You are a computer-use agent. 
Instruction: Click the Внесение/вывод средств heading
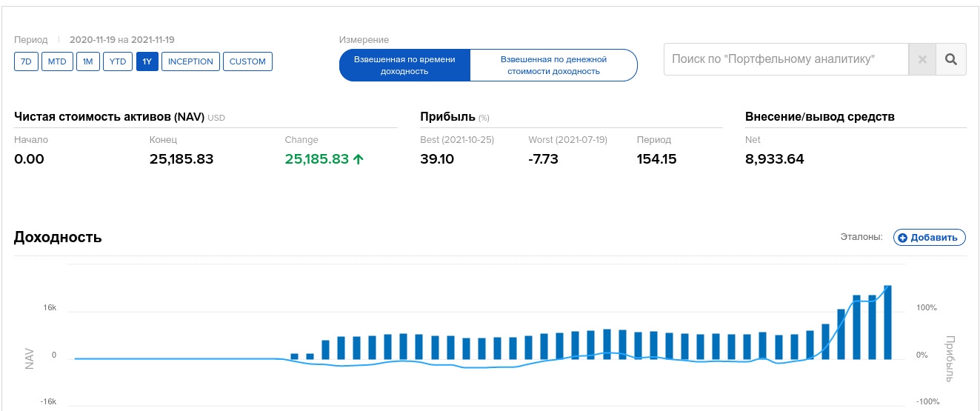click(820, 117)
